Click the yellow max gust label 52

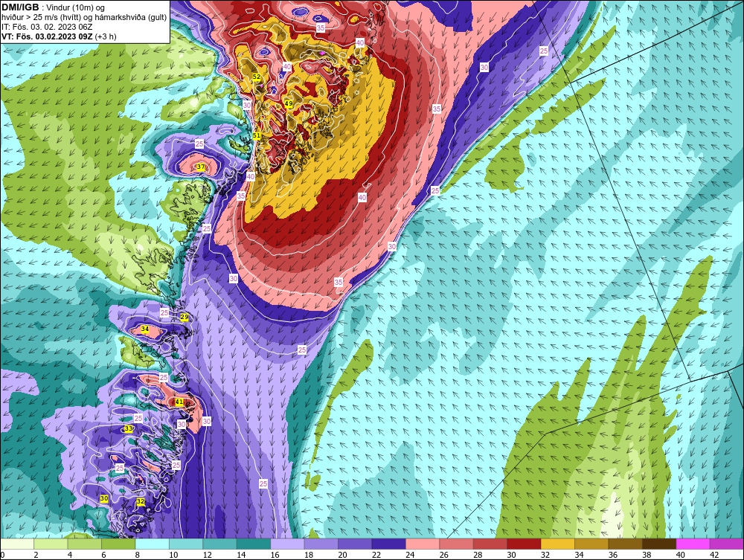click(x=256, y=77)
